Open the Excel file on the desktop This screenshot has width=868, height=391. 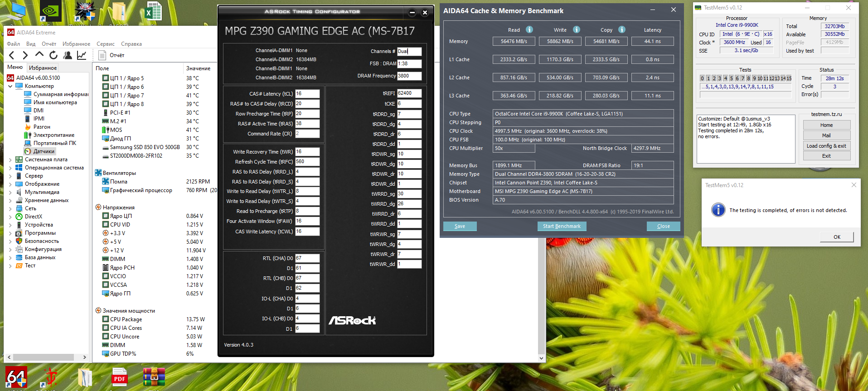(154, 11)
